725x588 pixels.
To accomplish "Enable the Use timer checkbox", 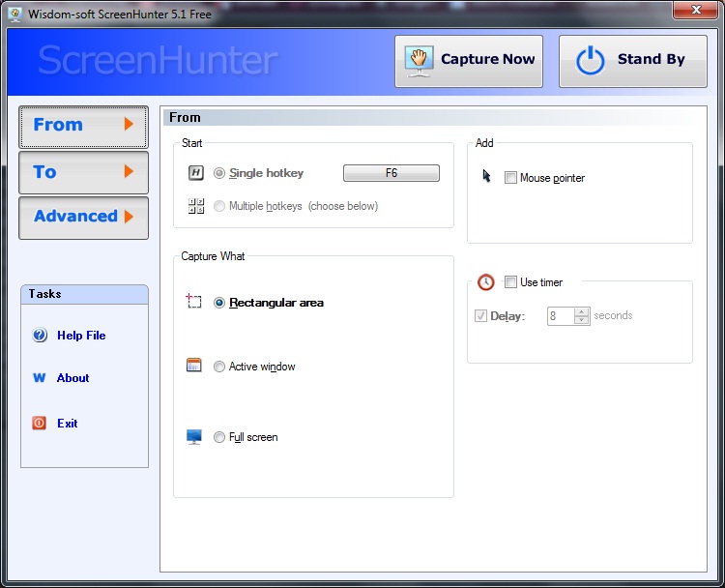I will pyautogui.click(x=510, y=281).
